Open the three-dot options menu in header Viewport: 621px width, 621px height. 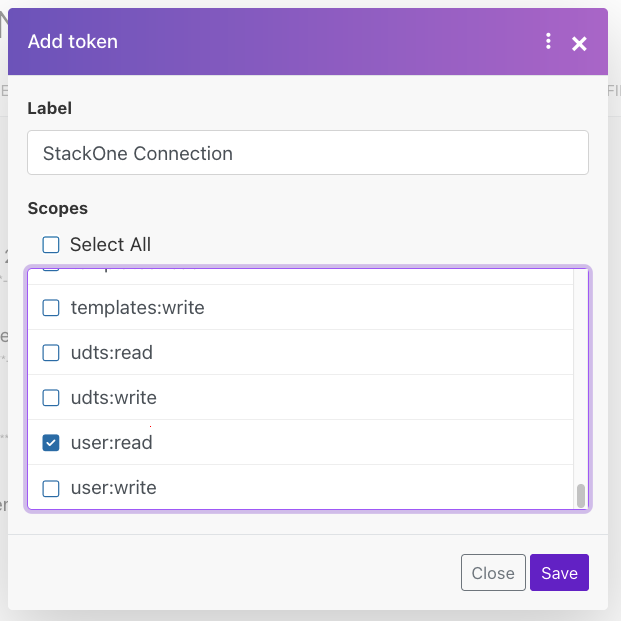point(548,41)
